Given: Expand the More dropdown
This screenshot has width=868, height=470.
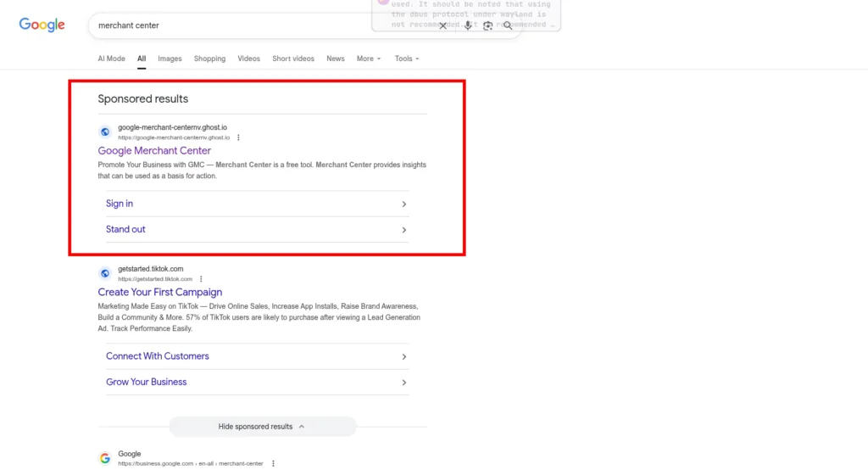Looking at the screenshot, I should (x=369, y=59).
